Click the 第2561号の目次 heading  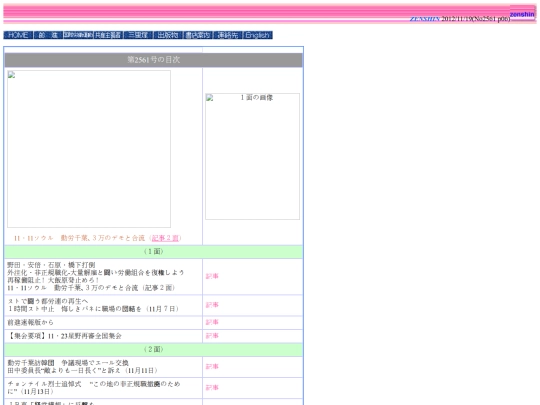[x=154, y=60]
